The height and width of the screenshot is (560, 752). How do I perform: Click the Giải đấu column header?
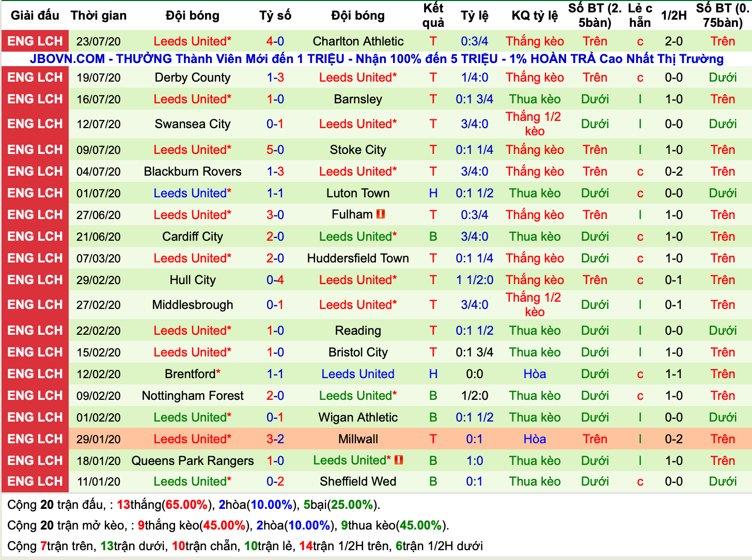[35, 15]
